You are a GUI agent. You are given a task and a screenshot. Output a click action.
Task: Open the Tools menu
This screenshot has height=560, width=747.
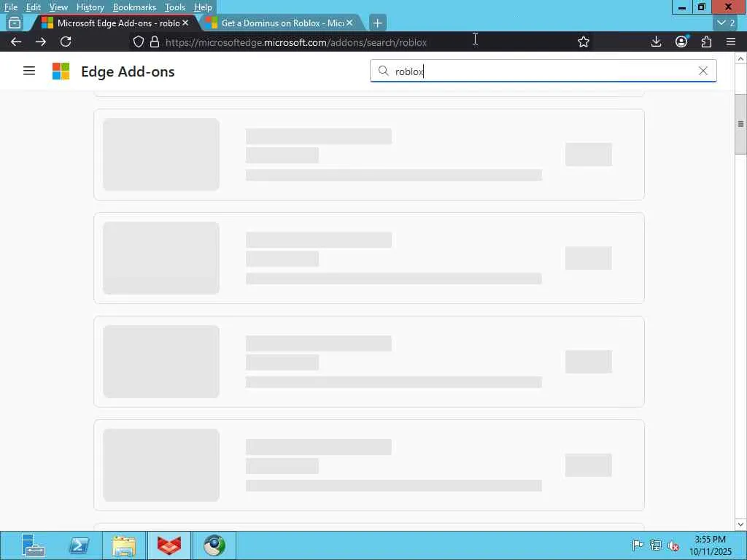point(174,7)
